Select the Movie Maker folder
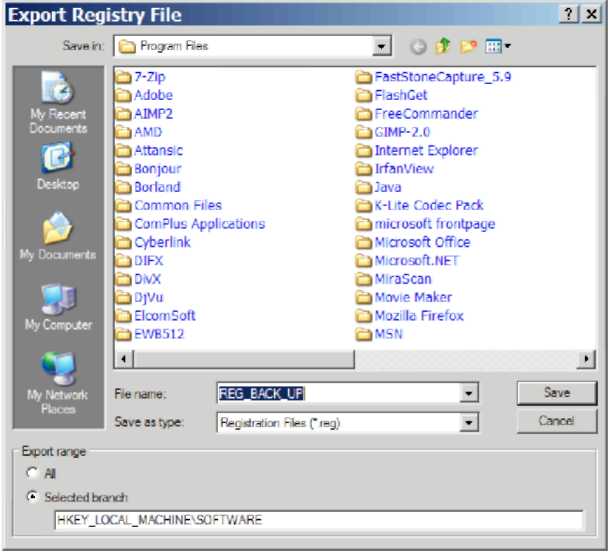The width and height of the screenshot is (610, 554). (404, 297)
